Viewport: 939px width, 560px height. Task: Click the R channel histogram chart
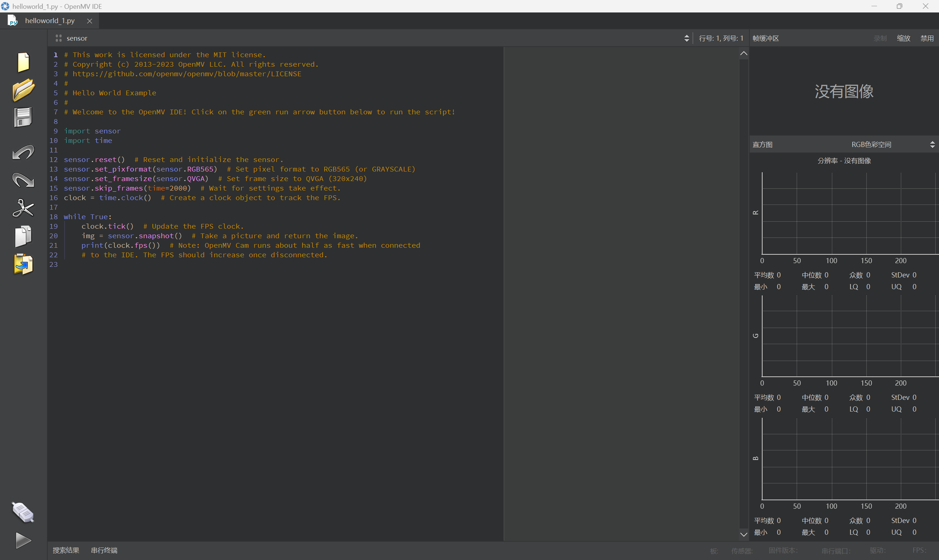[850, 213]
